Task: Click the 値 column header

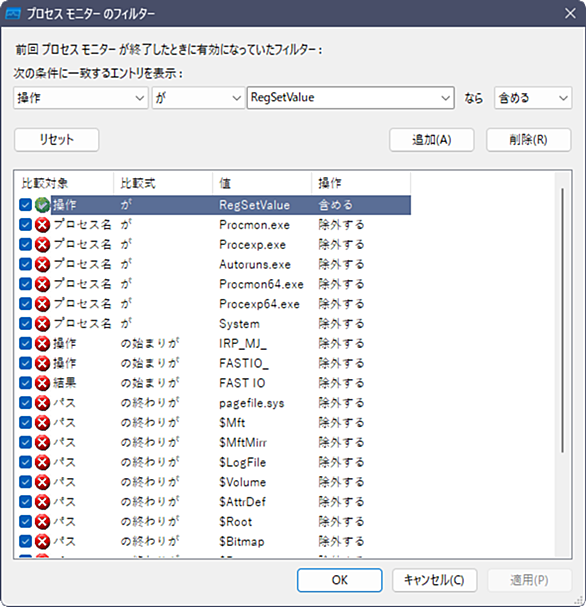Action: (262, 183)
